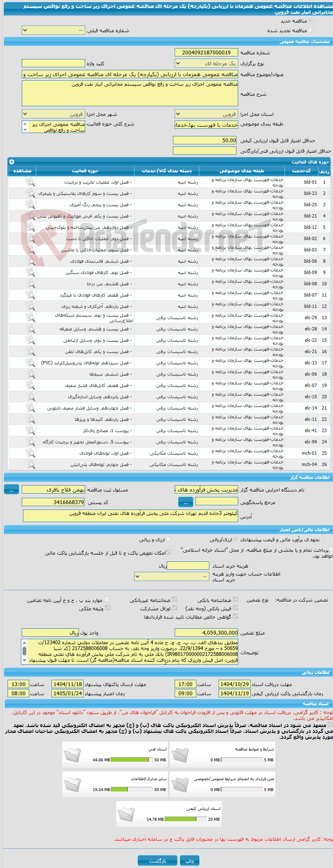
Task: View details of row elc-13
Action: (30, 363)
